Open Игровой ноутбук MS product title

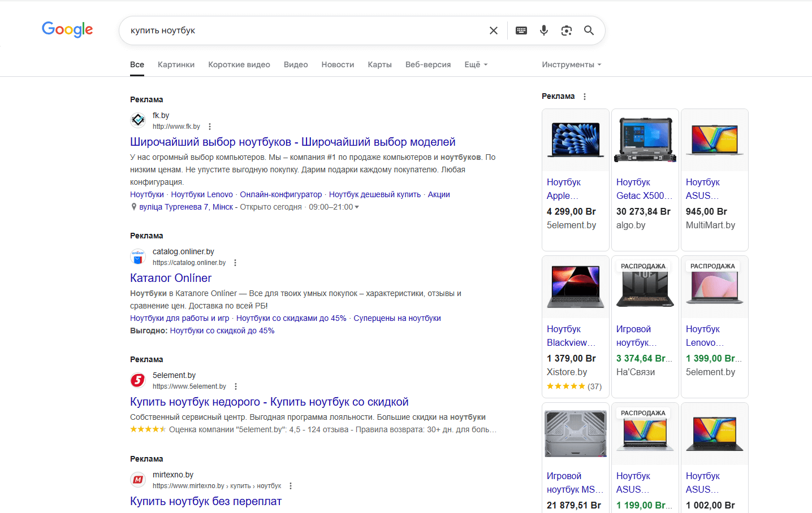tap(575, 482)
